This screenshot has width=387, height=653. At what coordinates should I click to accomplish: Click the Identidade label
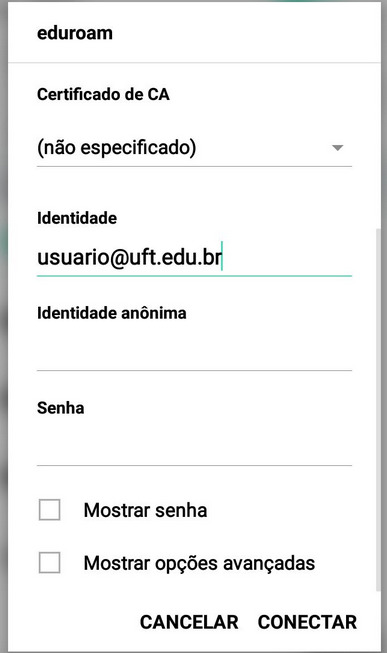click(x=77, y=218)
